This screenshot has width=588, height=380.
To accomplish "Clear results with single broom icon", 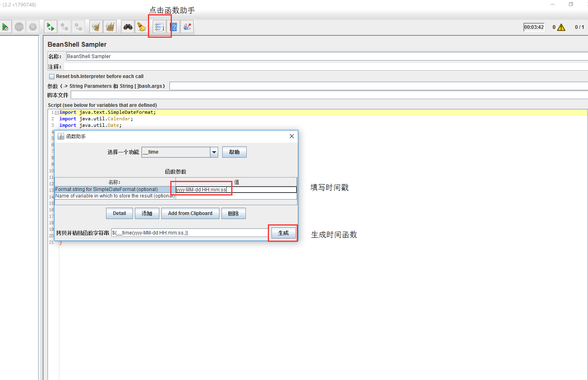I will pyautogui.click(x=96, y=27).
